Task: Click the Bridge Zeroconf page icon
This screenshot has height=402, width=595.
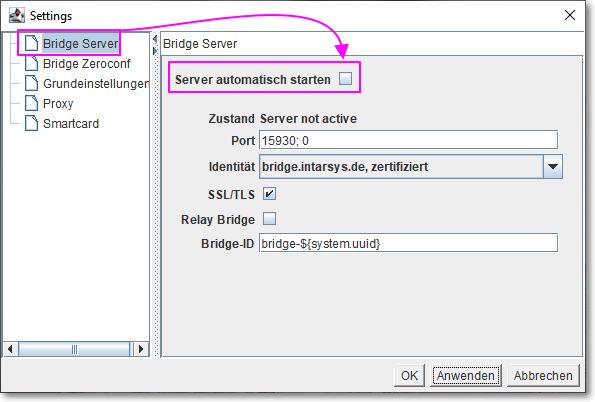Action: coord(31,63)
